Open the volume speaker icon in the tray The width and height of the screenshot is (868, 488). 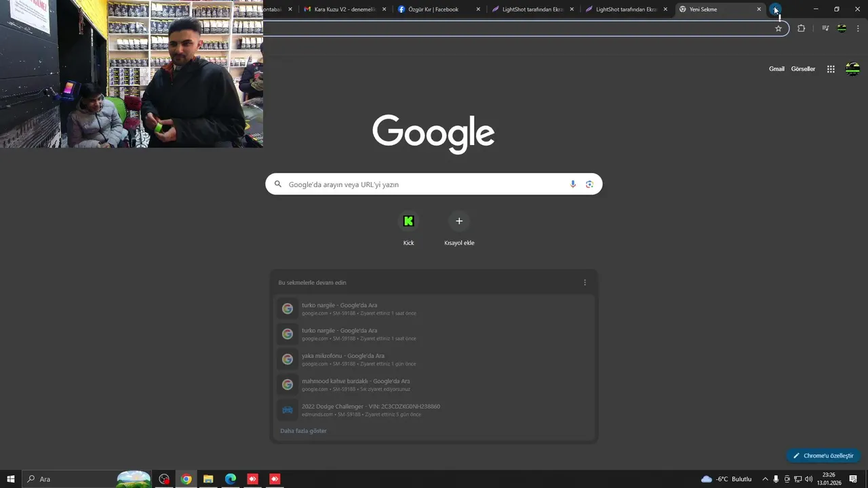coord(809,479)
